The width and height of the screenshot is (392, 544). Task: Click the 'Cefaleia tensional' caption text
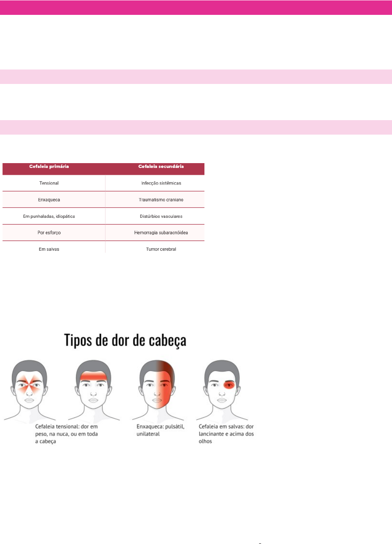[66, 434]
